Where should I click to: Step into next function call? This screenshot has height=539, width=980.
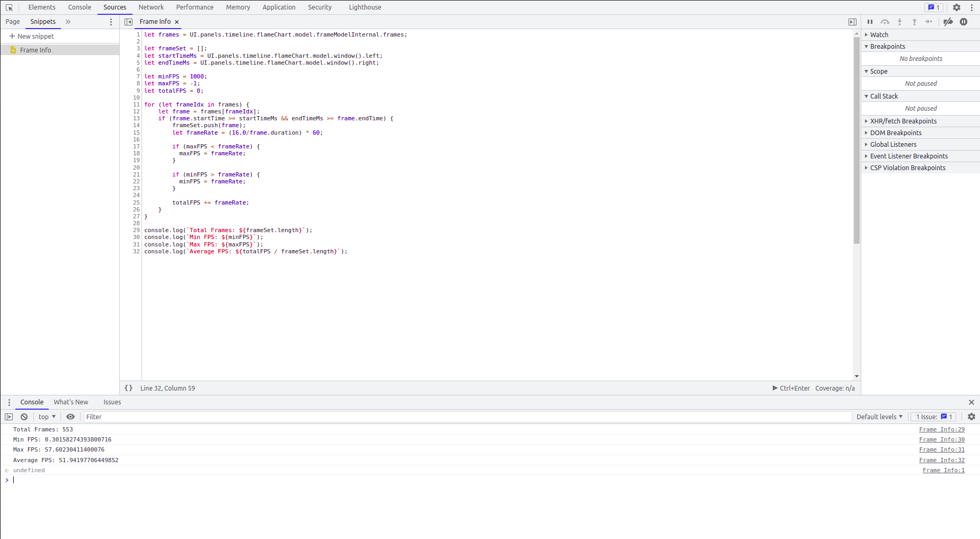coord(899,22)
